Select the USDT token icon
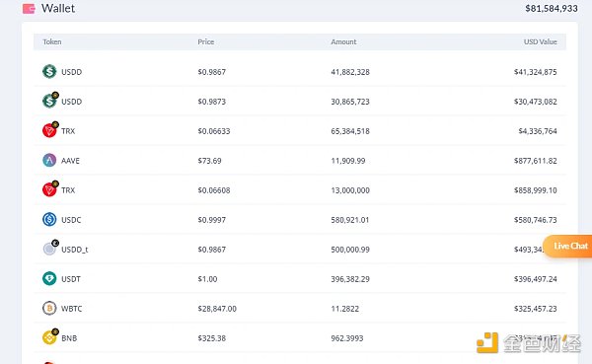The width and height of the screenshot is (592, 364). click(49, 278)
